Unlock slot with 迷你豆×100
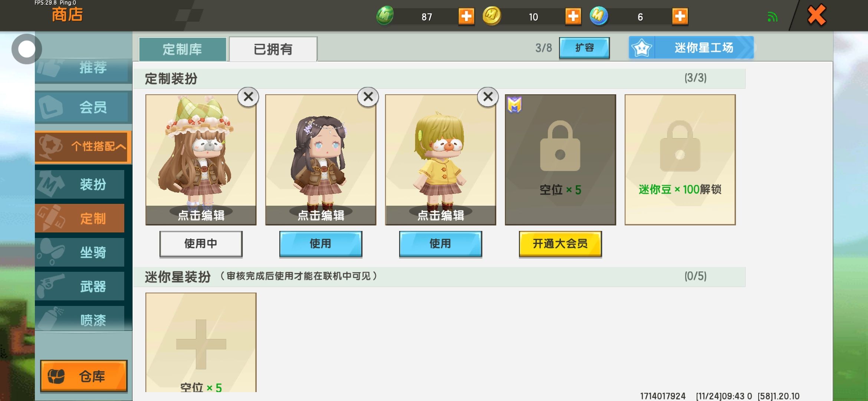The height and width of the screenshot is (401, 868). click(x=680, y=160)
